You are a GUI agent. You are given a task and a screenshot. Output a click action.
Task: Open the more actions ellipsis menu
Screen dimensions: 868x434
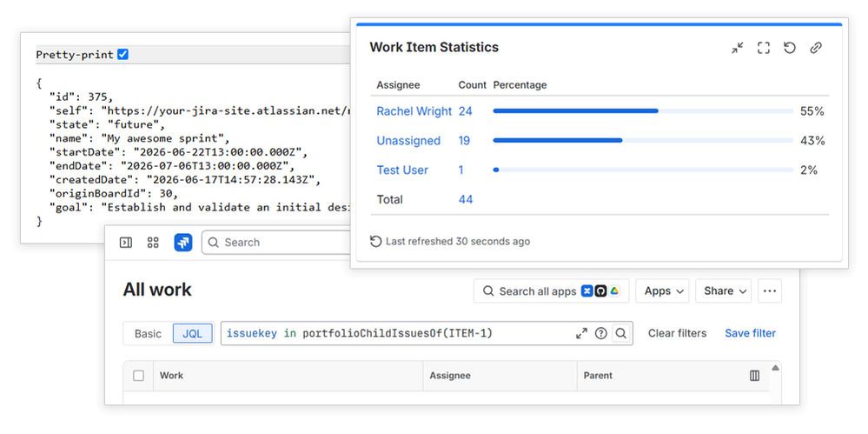pos(770,291)
